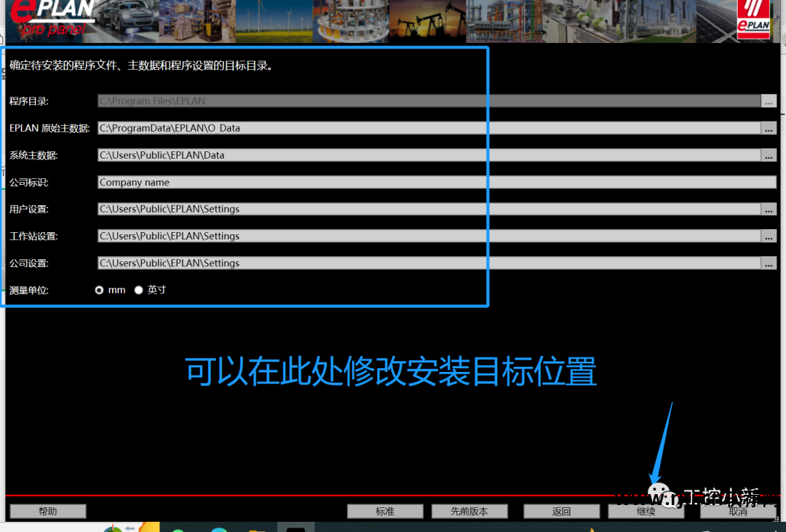Click the 用户设置 label

29,209
